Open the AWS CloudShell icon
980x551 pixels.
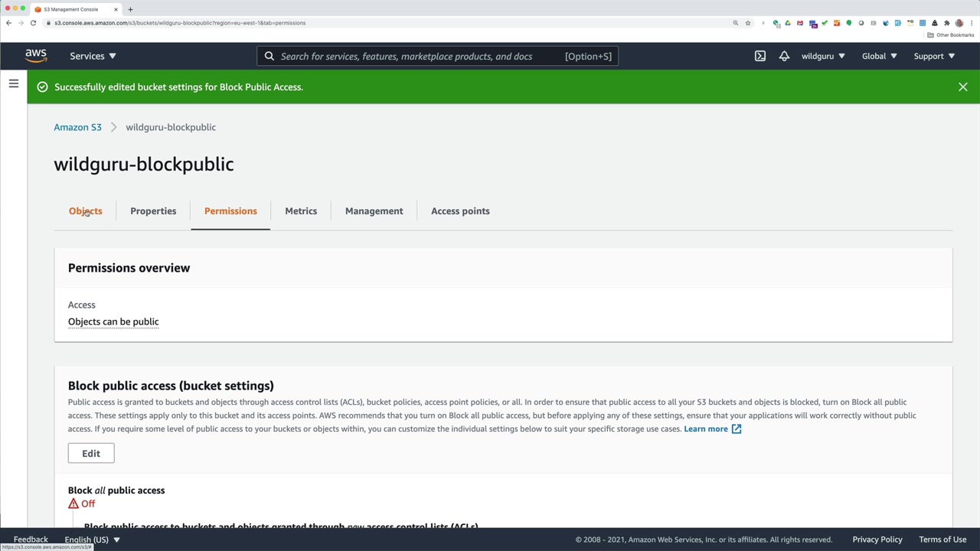760,56
